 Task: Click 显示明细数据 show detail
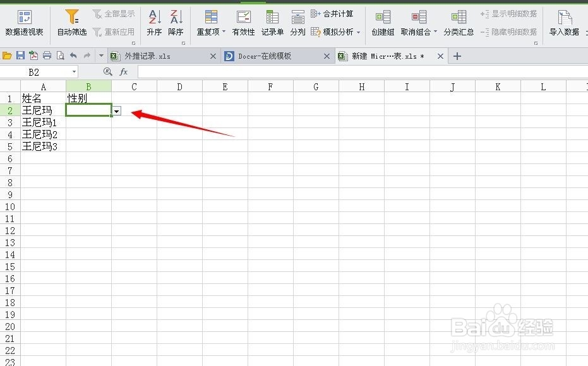(x=508, y=14)
